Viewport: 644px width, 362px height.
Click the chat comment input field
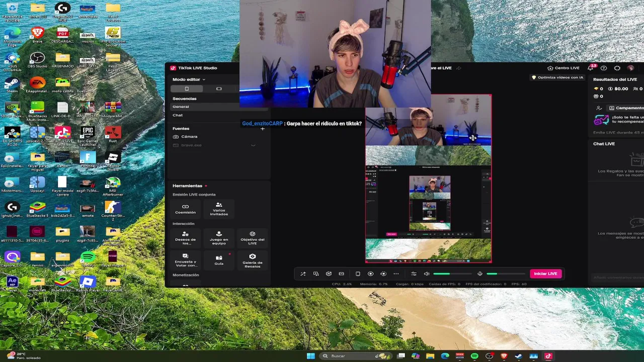[618, 278]
